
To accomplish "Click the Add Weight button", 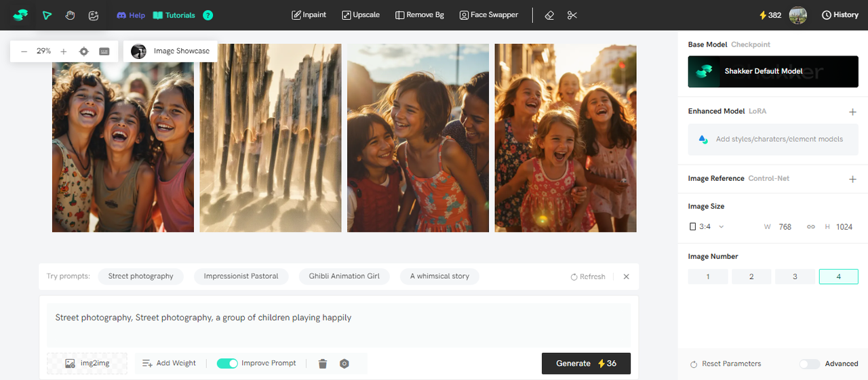I will coord(169,363).
